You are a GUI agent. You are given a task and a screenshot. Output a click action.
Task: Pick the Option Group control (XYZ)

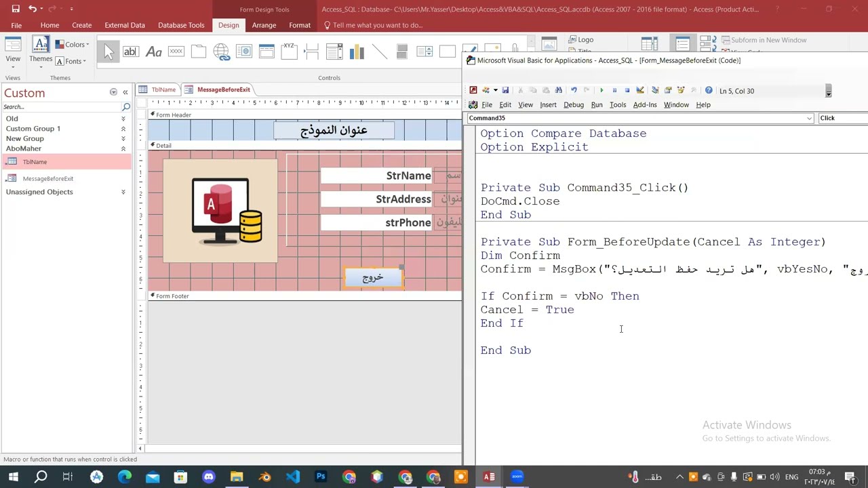click(x=289, y=52)
